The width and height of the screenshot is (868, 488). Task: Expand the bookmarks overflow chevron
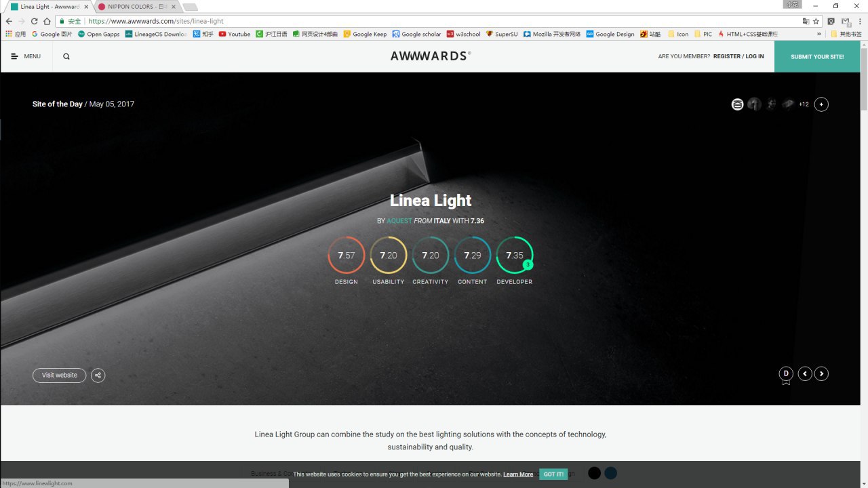[818, 34]
